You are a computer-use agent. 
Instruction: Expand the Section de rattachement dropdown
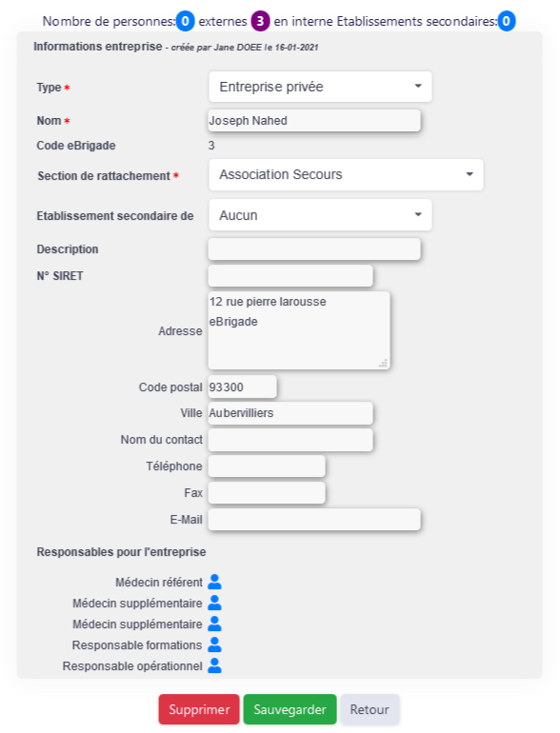(x=346, y=174)
